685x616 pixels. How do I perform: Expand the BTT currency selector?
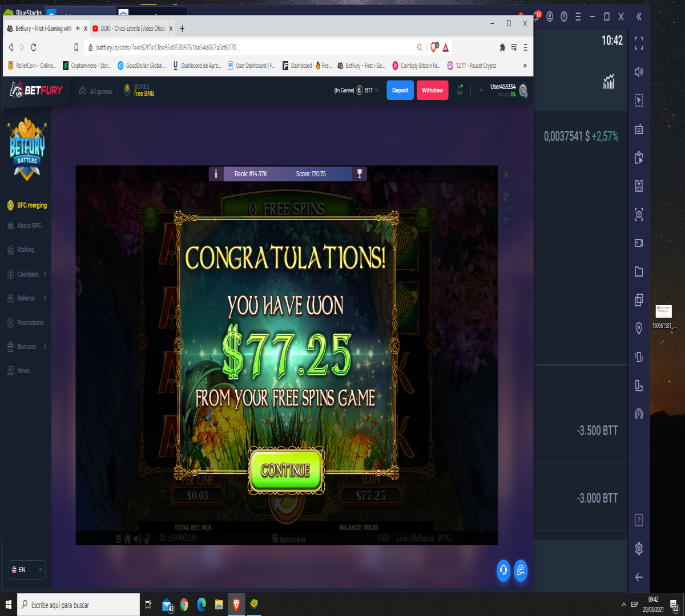pyautogui.click(x=368, y=90)
